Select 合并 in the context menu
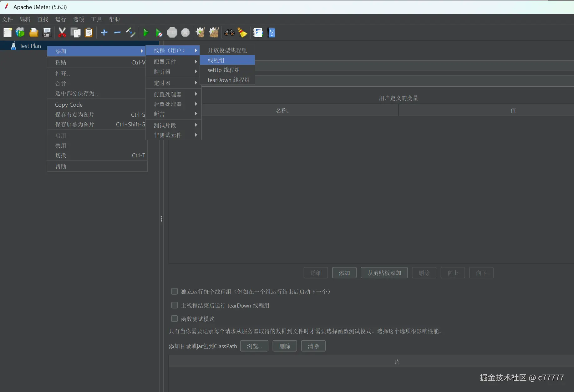The width and height of the screenshot is (574, 392). (x=97, y=84)
